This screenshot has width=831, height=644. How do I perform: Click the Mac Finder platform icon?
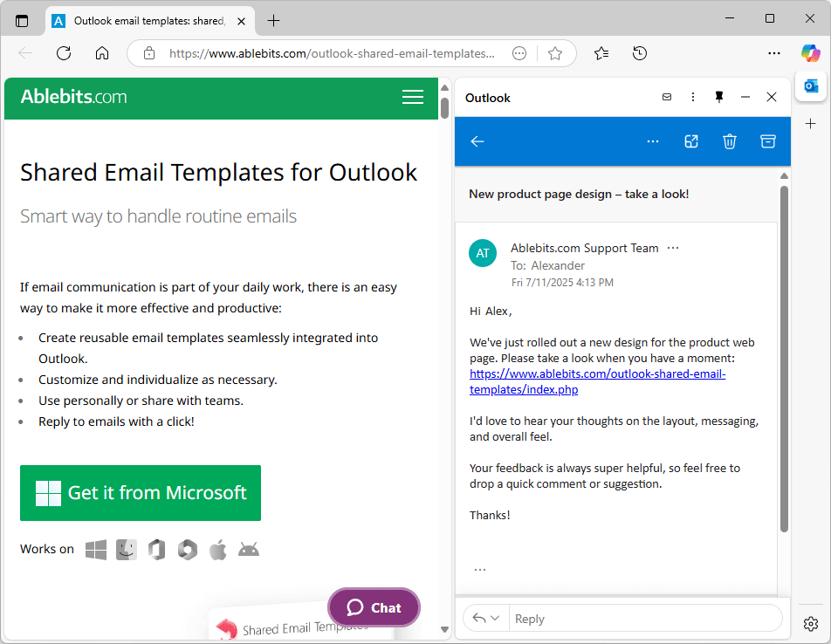[x=127, y=550]
